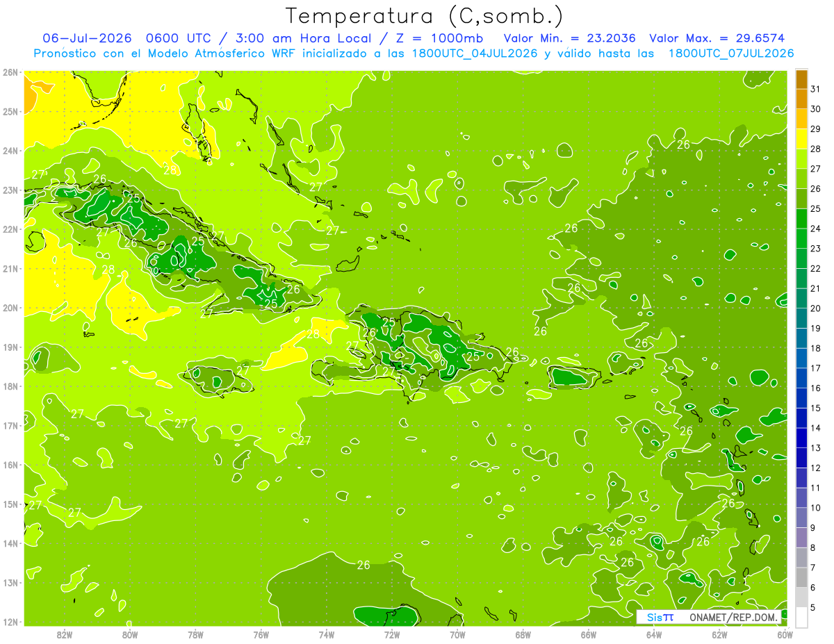Click the '23N' latitude axis label
This screenshot has width=834, height=644.
point(10,190)
